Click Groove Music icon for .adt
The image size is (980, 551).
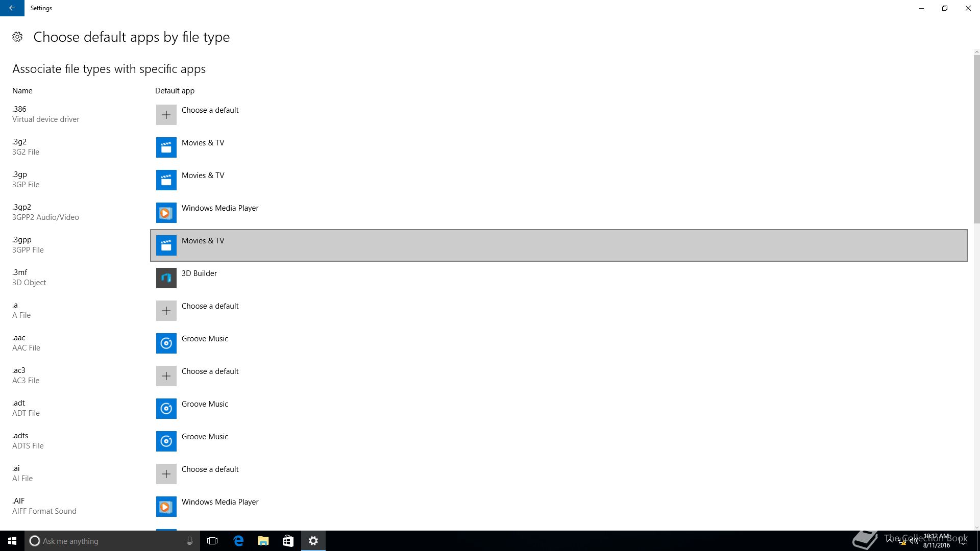pos(166,409)
